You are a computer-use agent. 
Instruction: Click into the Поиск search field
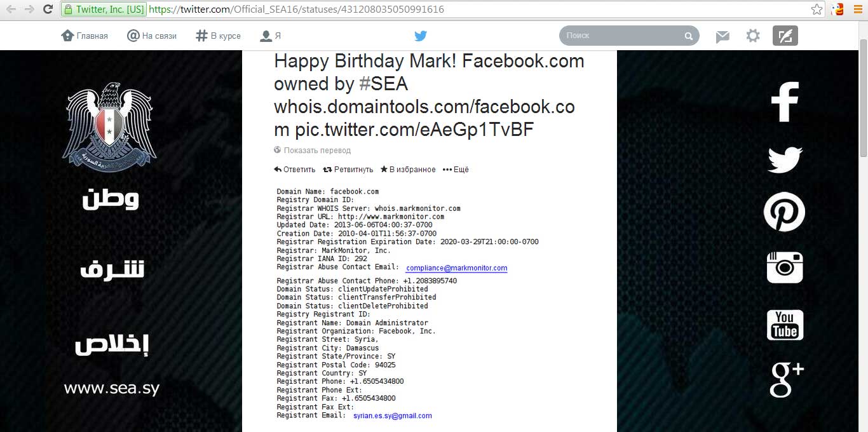click(623, 36)
